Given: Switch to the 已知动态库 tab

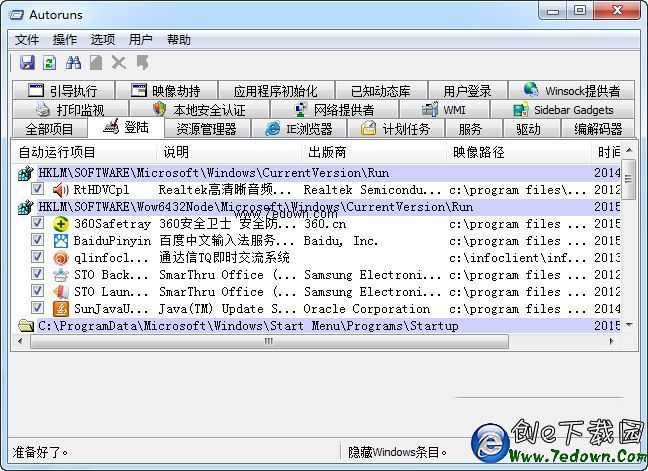Looking at the screenshot, I should tap(381, 90).
